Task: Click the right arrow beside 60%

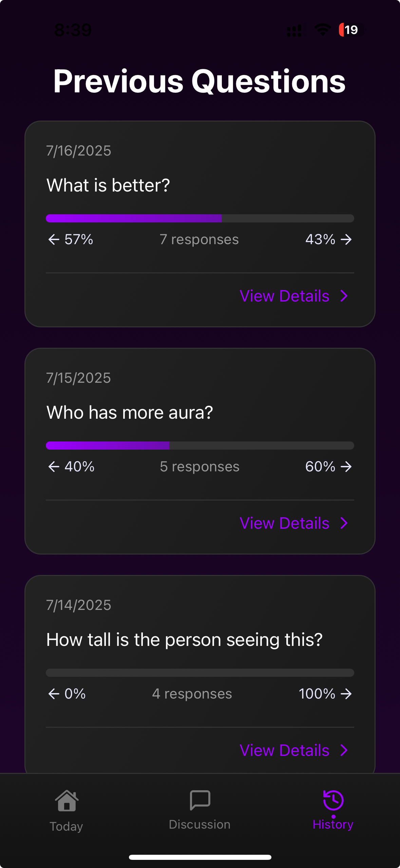Action: pos(347,467)
